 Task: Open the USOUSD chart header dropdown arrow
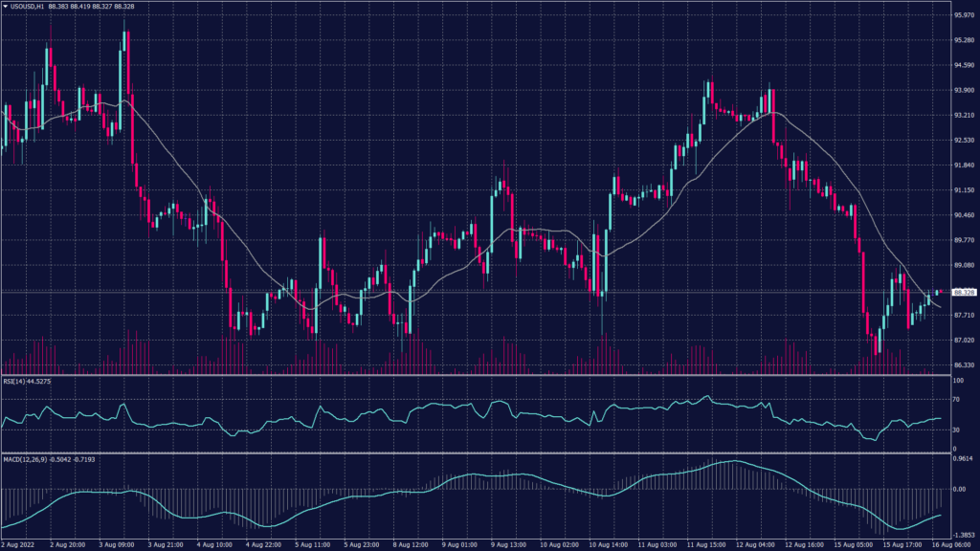(x=6, y=6)
